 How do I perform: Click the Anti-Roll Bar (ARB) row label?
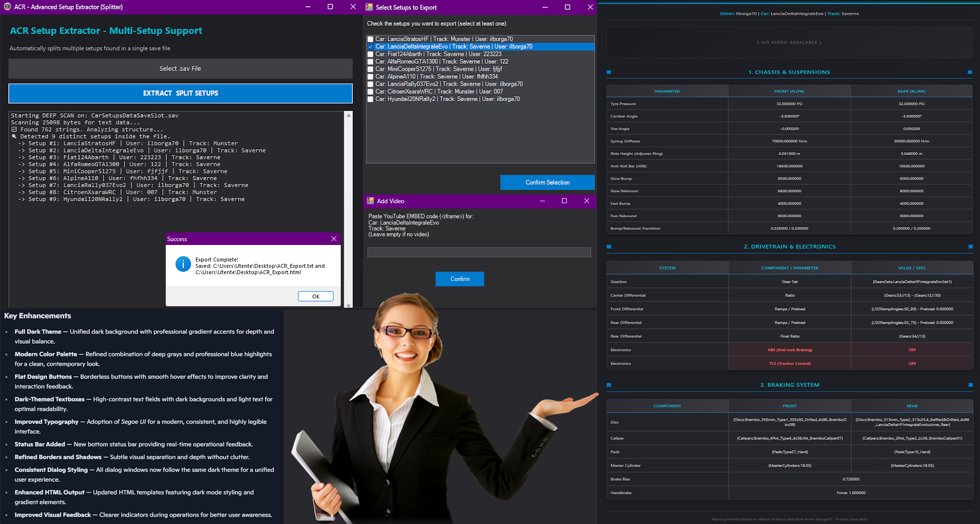point(628,166)
